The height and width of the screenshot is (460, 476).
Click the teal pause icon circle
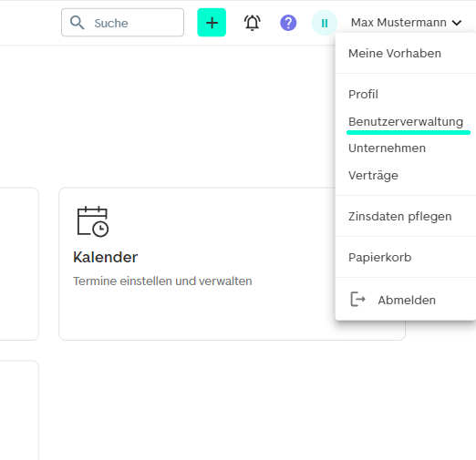[x=325, y=23]
